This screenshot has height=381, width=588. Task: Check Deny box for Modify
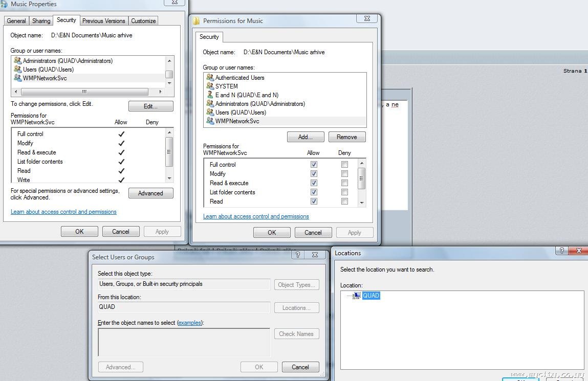tap(344, 173)
